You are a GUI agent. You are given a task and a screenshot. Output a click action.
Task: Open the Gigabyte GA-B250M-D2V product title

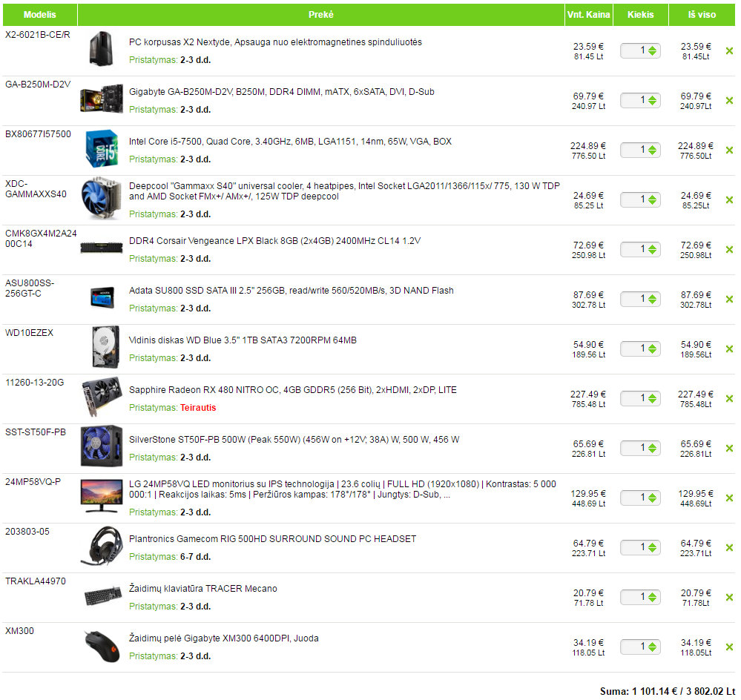pyautogui.click(x=282, y=92)
